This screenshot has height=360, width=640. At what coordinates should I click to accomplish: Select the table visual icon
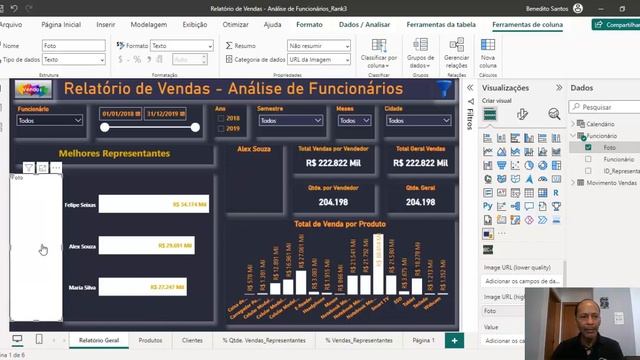529,193
